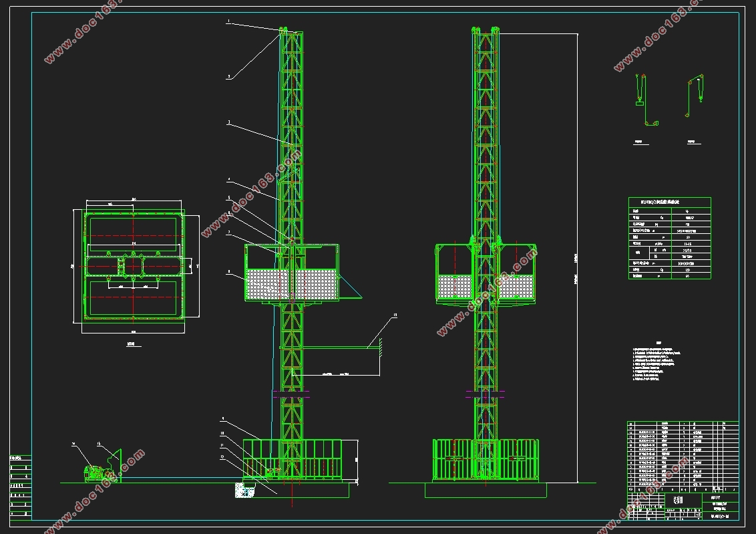Click the ground enclosure fence in side elevation
The height and width of the screenshot is (534, 756).
coord(292,459)
